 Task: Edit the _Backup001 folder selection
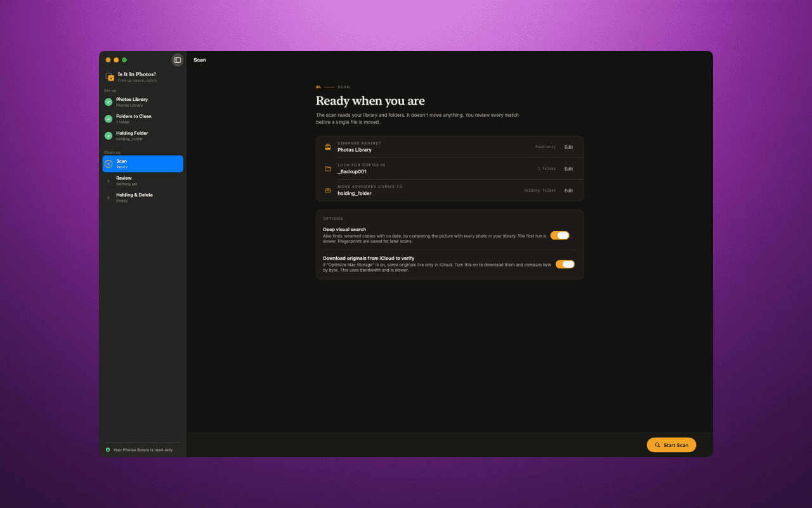tap(568, 169)
